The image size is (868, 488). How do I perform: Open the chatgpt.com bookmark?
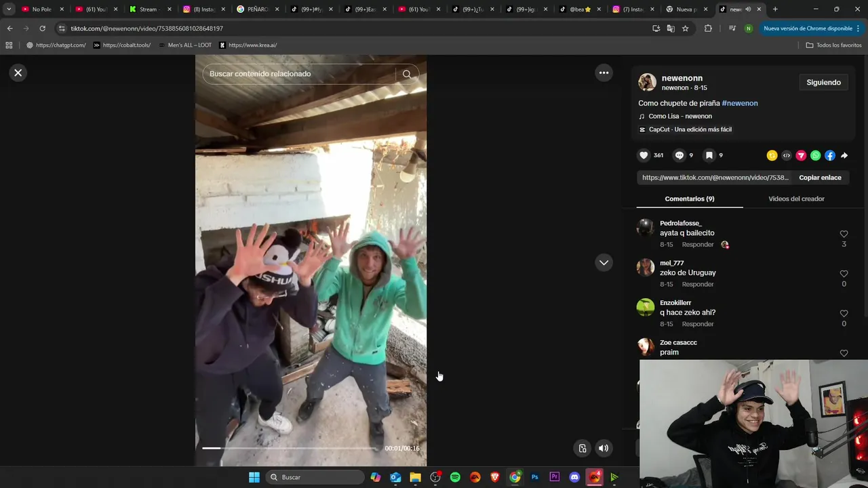pos(56,45)
